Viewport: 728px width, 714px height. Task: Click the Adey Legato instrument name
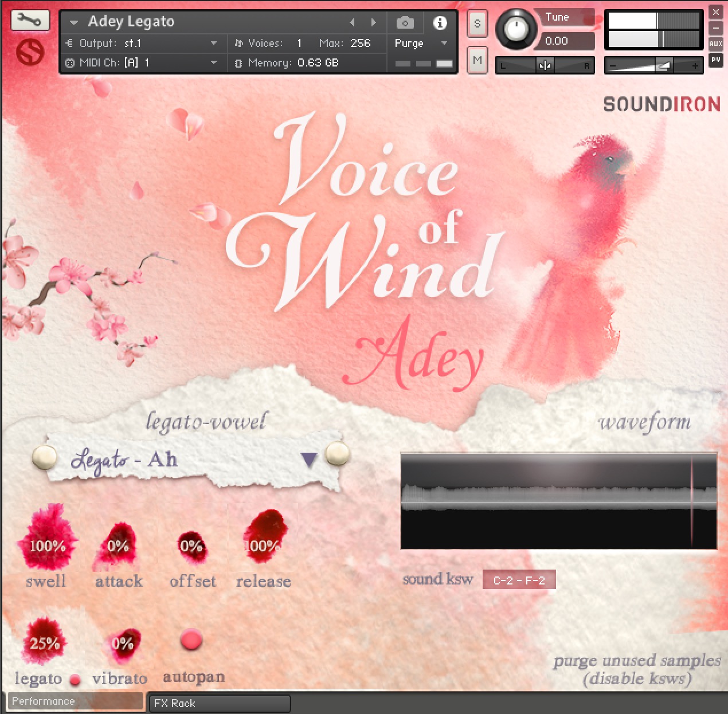[x=131, y=22]
